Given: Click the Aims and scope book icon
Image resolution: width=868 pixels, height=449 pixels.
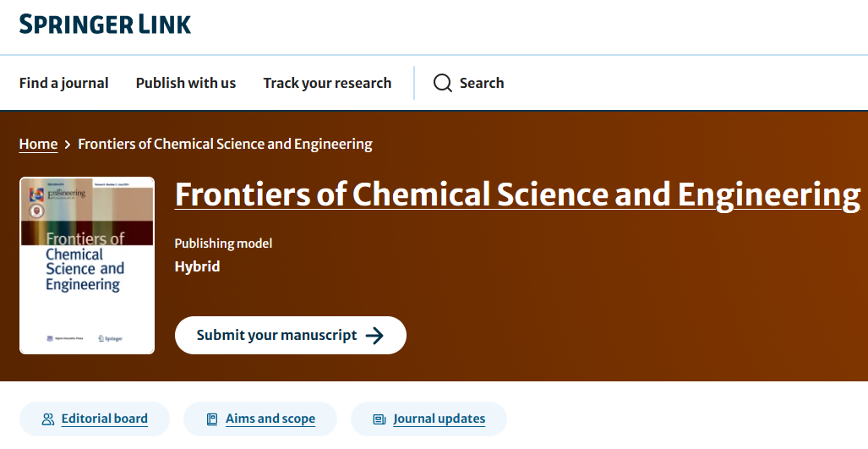Looking at the screenshot, I should pos(212,419).
